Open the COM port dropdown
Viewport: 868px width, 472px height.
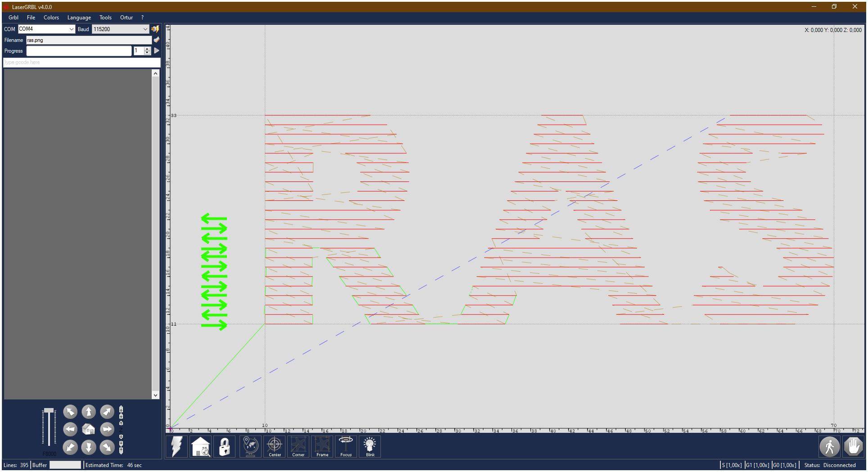coord(71,29)
